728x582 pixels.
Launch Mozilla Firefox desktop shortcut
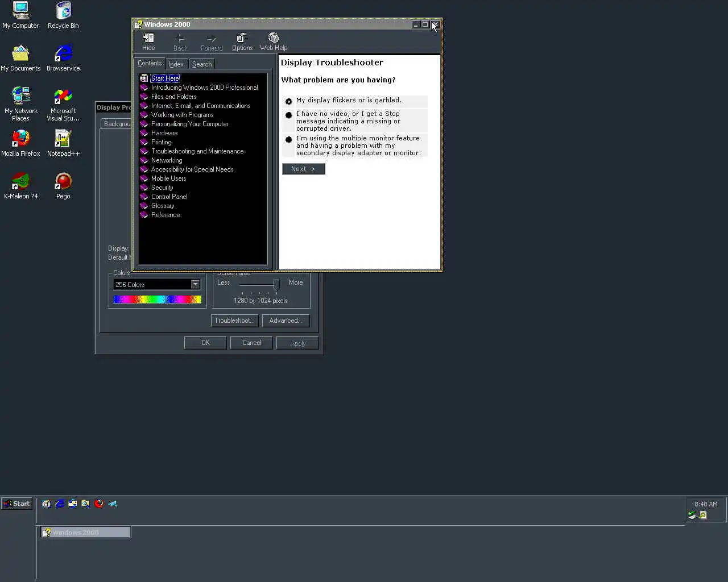pyautogui.click(x=20, y=143)
